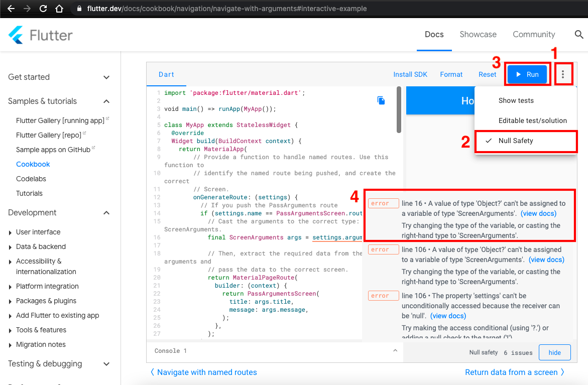Expand Add Flutter to existing app
Screen dimensions: 588x385
click(x=10, y=316)
